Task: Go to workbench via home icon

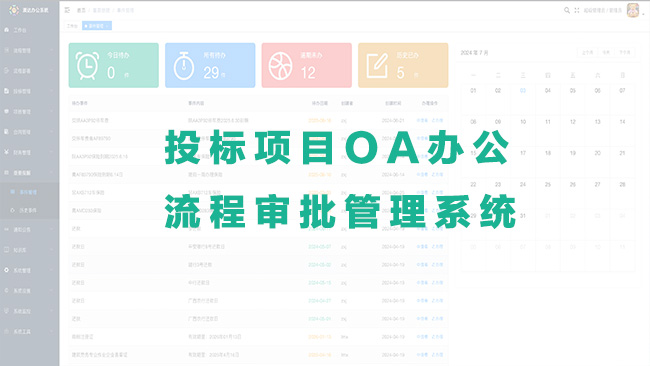Action: [x=7, y=30]
